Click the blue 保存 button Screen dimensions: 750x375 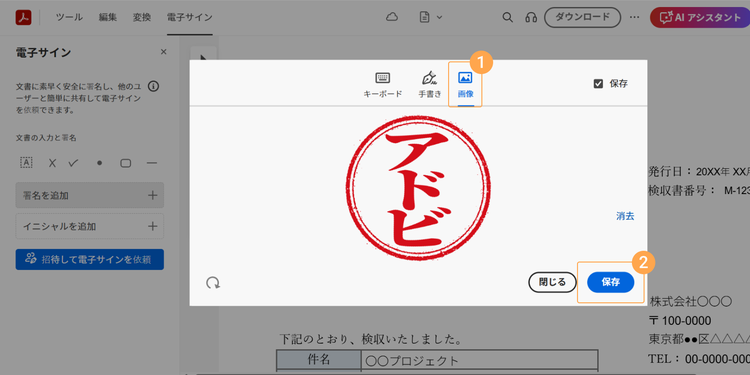[611, 282]
